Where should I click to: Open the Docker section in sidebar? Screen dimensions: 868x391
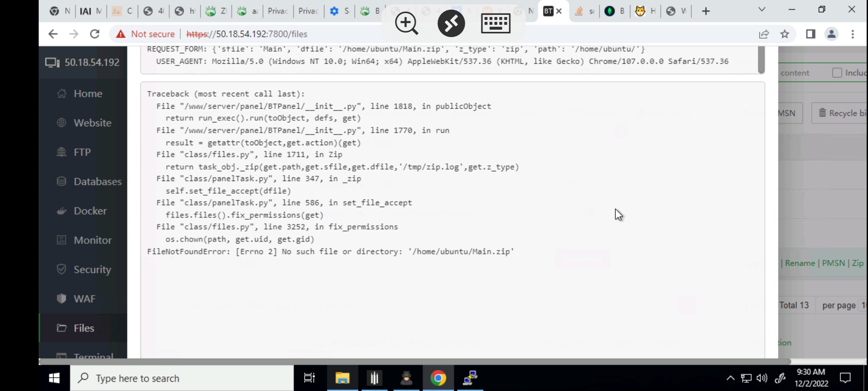point(90,211)
